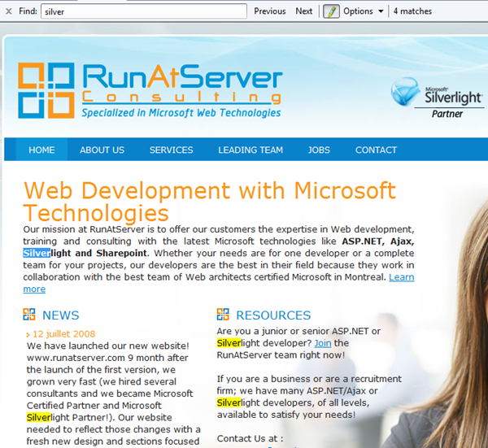Click the RunAtServer Consulting title logo
This screenshot has height=448, width=488.
182,84
